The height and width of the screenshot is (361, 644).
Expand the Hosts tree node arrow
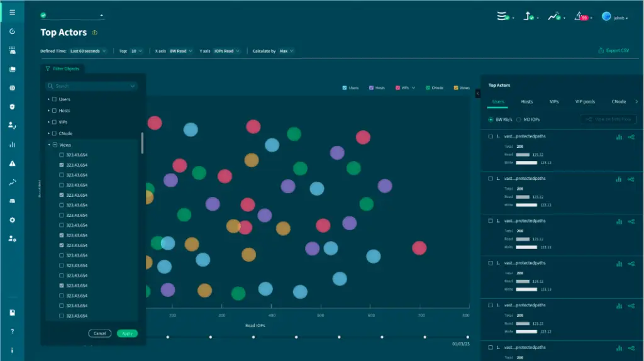48,111
